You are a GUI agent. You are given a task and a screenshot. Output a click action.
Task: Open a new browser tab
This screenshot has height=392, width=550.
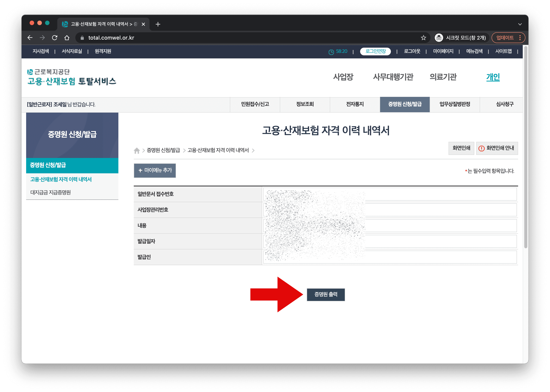tap(158, 24)
